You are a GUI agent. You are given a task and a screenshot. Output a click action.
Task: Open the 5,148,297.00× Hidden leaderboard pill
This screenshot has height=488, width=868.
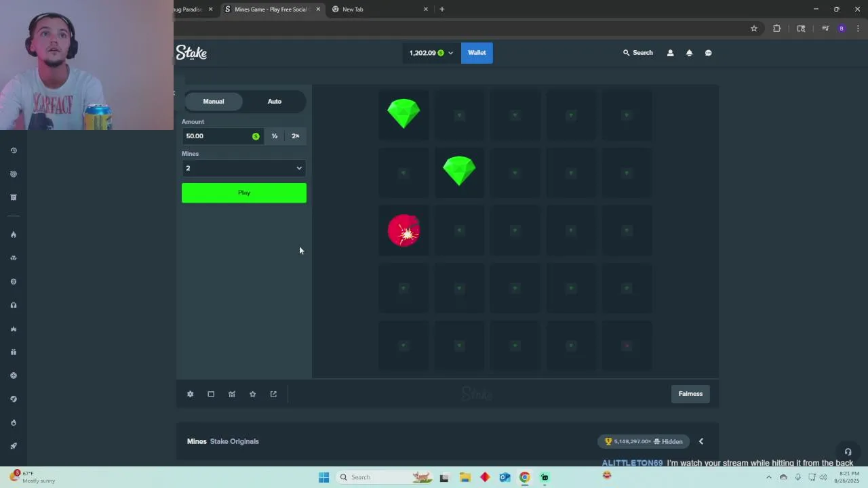click(x=644, y=441)
